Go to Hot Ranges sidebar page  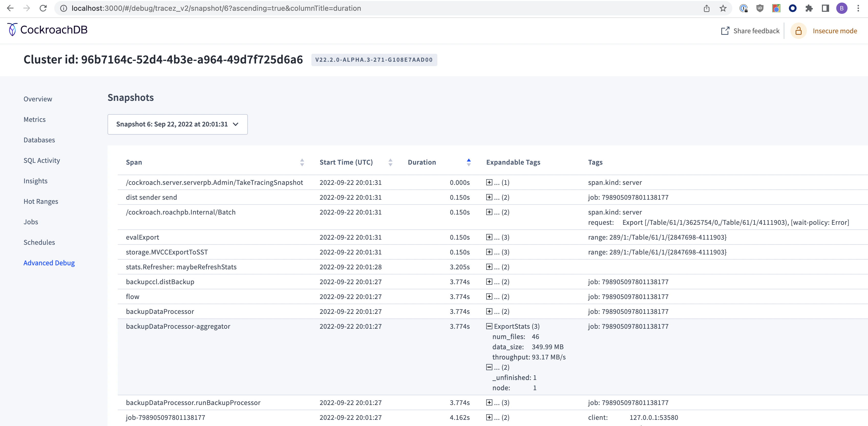point(41,201)
